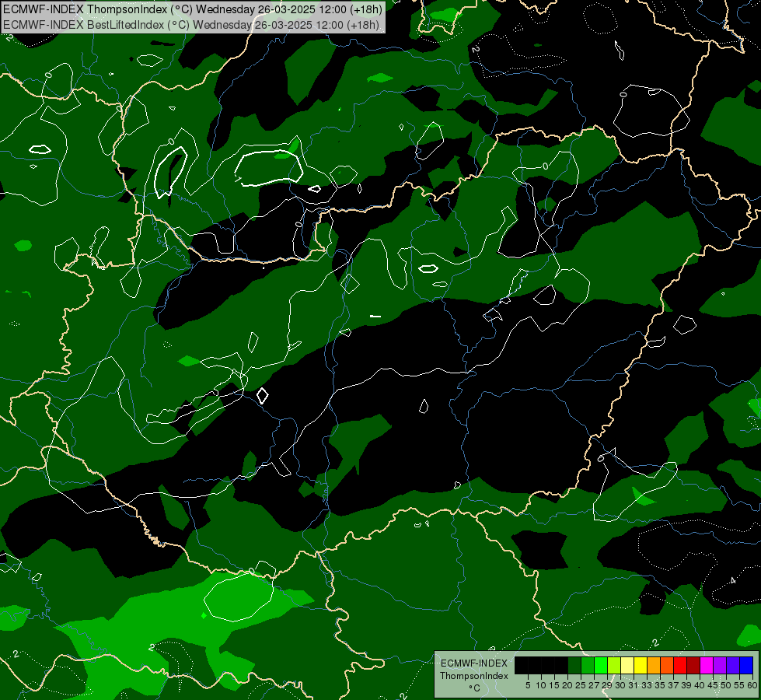This screenshot has height=700, width=761.
Task: Click the dark red 39–40 legend swatch
Action: tap(693, 665)
